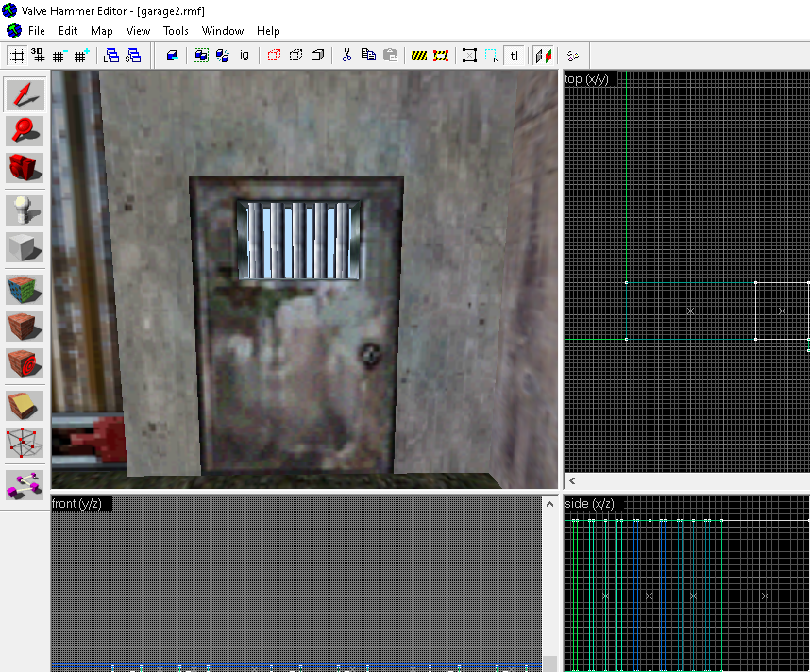Open the Map menu
This screenshot has width=810, height=672.
coord(101,31)
